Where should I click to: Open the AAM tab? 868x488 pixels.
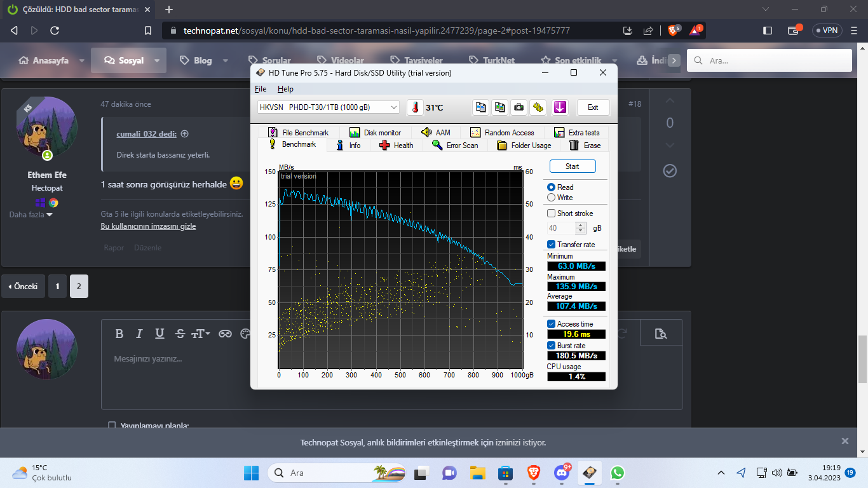click(436, 132)
